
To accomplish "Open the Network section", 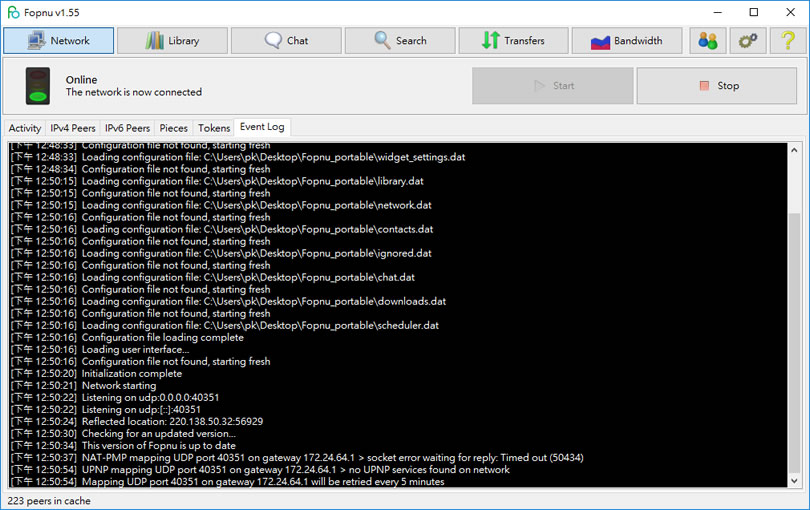I will point(58,40).
